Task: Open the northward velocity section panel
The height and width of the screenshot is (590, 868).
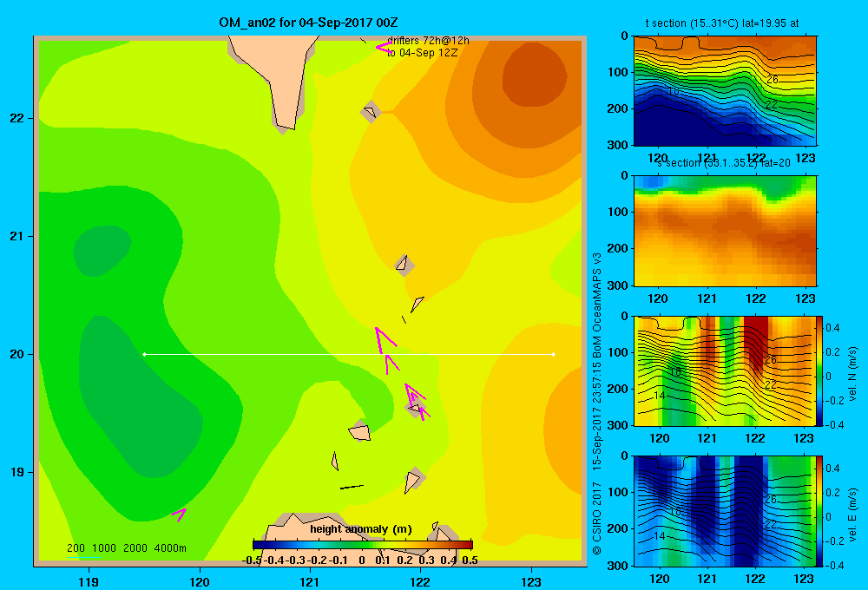Action: [x=725, y=370]
